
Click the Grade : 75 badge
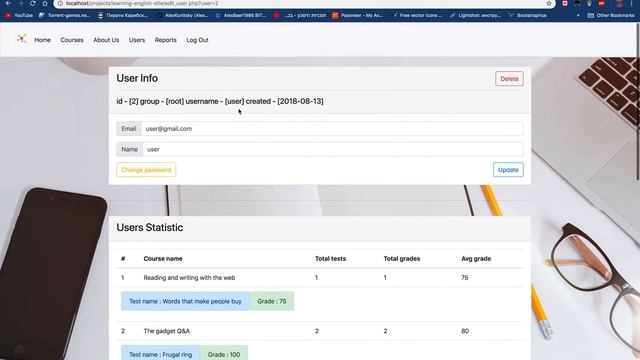click(272, 301)
